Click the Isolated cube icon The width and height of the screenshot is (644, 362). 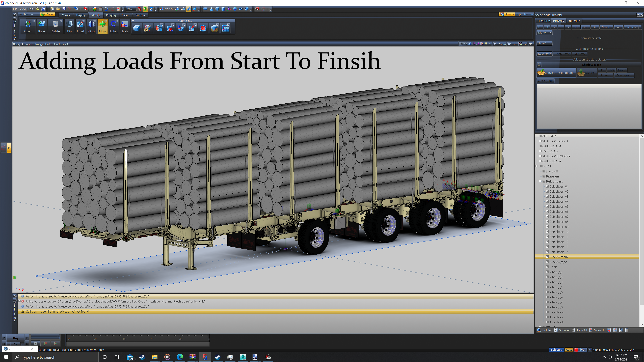tap(539, 330)
